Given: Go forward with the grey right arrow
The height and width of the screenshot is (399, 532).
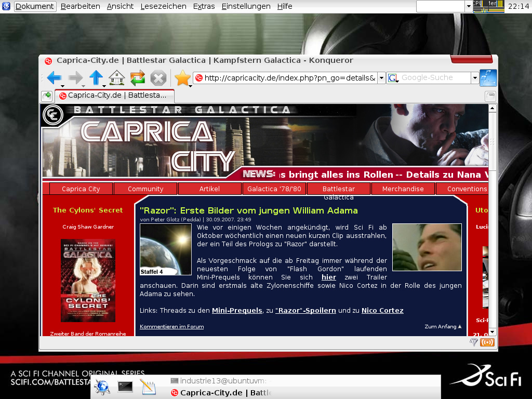Looking at the screenshot, I should [x=75, y=78].
